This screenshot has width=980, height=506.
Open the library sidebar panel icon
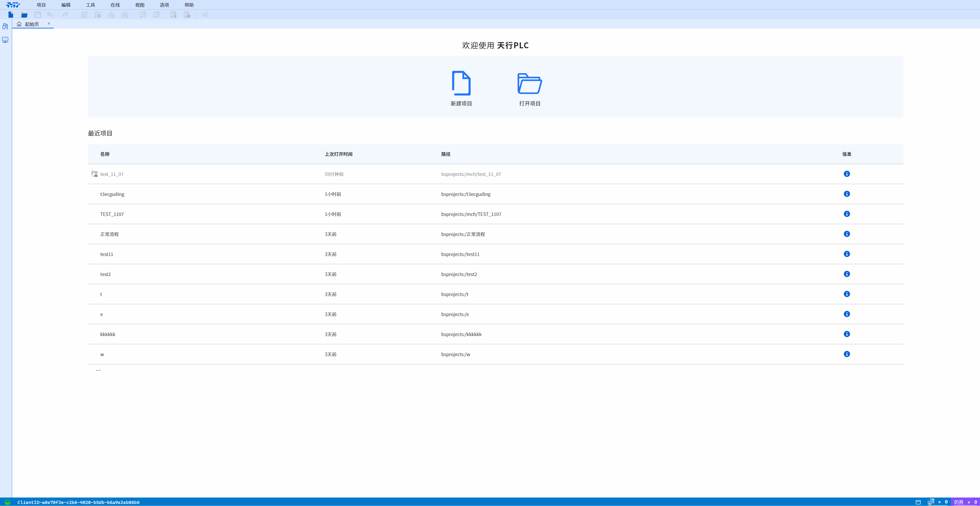coord(5,26)
